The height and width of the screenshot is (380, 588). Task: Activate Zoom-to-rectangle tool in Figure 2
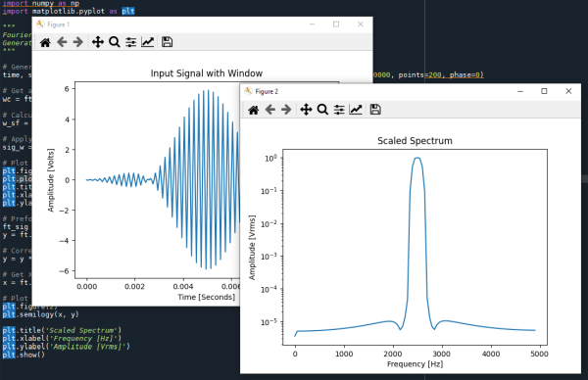322,110
